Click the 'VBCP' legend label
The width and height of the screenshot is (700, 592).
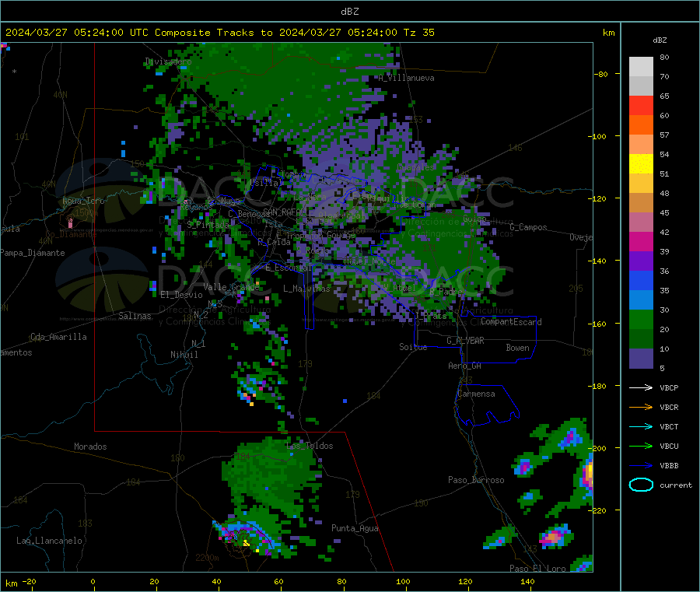(x=669, y=387)
